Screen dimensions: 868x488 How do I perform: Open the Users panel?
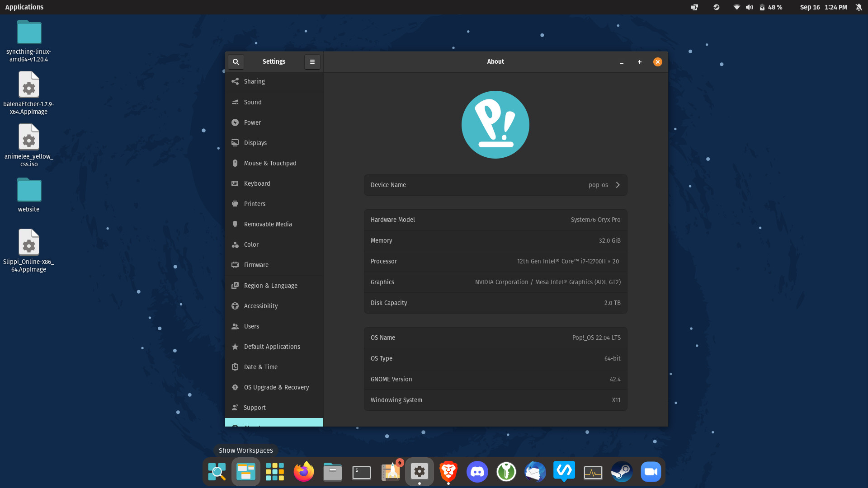[274, 326]
